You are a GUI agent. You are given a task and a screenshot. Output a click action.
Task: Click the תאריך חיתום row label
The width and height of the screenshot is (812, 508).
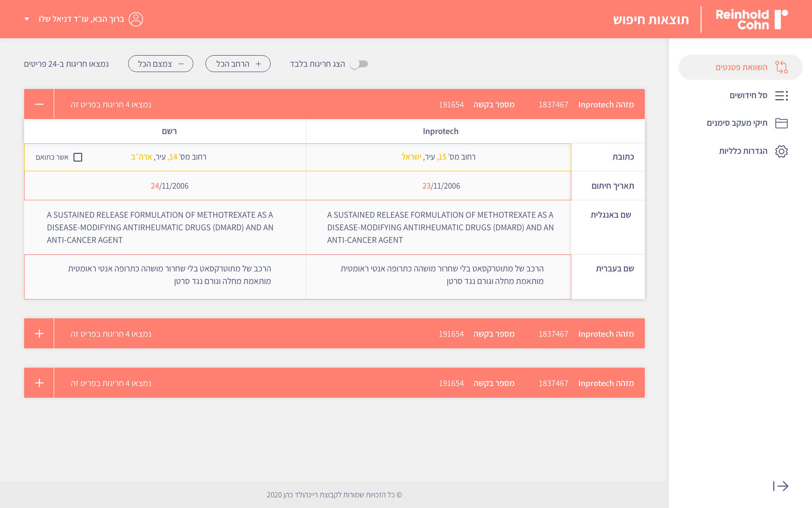point(613,186)
